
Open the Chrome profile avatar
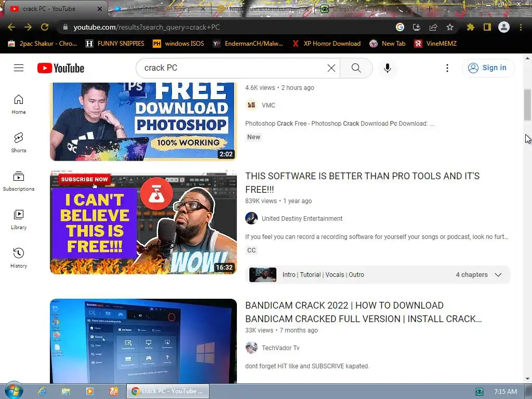point(504,27)
